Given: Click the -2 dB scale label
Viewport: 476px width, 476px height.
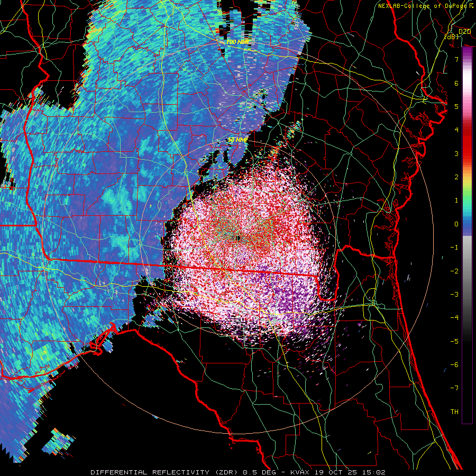Looking at the screenshot, I should click(454, 271).
